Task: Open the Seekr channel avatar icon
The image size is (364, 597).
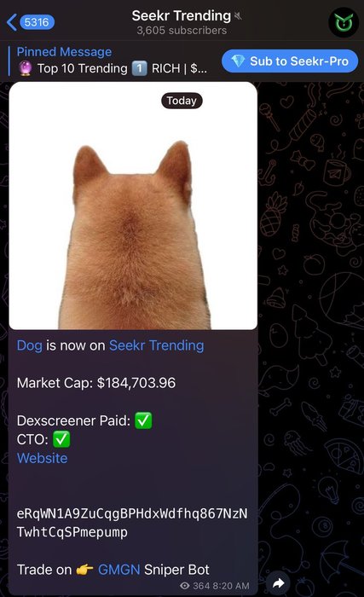Action: point(344,22)
